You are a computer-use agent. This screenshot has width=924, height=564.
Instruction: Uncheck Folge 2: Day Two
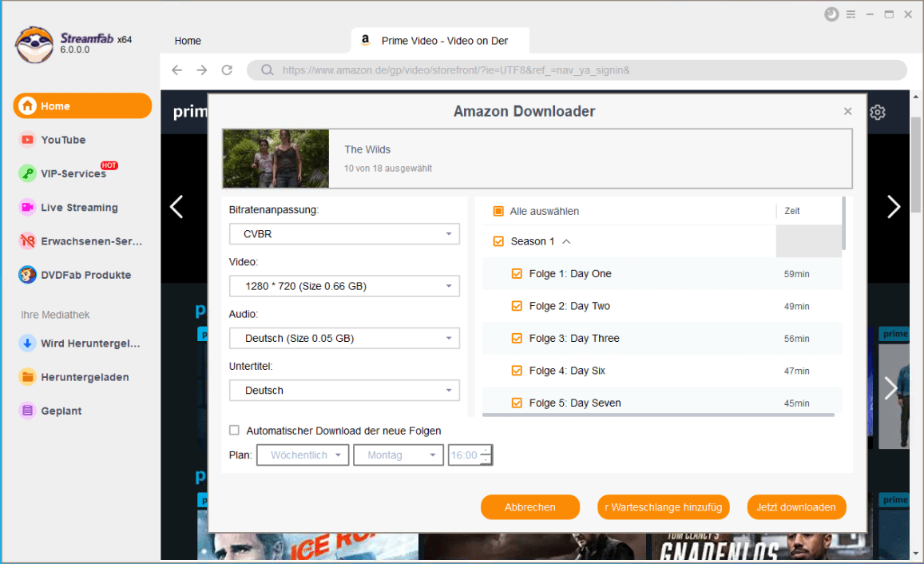click(x=517, y=306)
